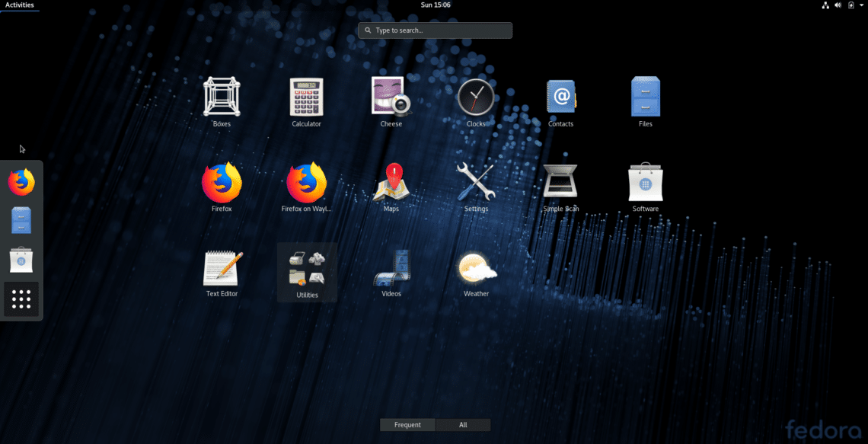
Task: Switch to the All apps tab
Action: (463, 425)
